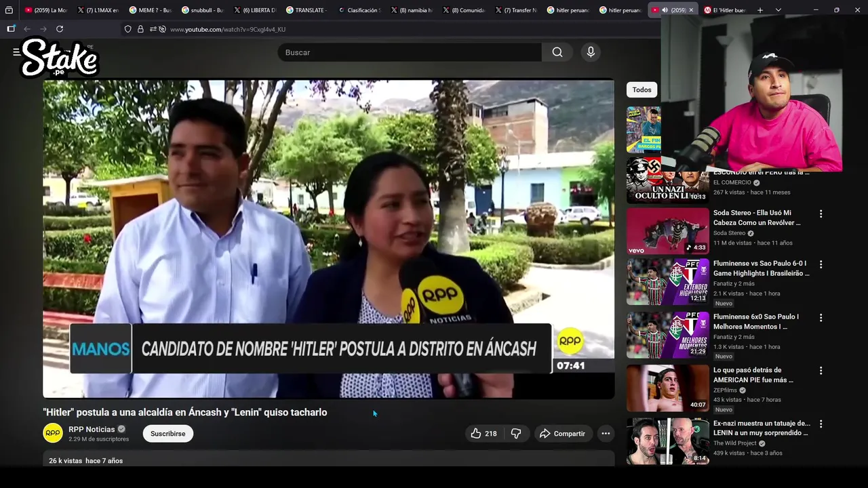
Task: Open Fluminense 6x0 Melhores Momentos thumbnail 21:29
Action: tap(667, 335)
